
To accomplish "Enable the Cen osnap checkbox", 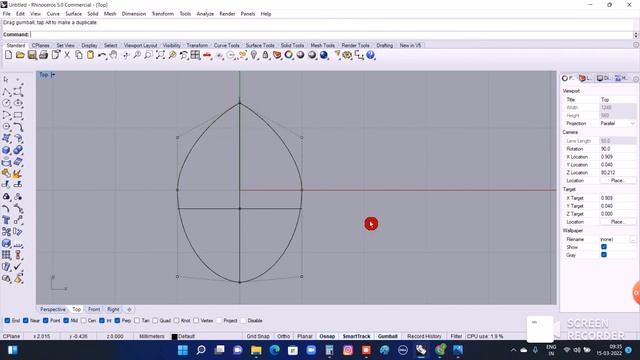I will click(84, 320).
